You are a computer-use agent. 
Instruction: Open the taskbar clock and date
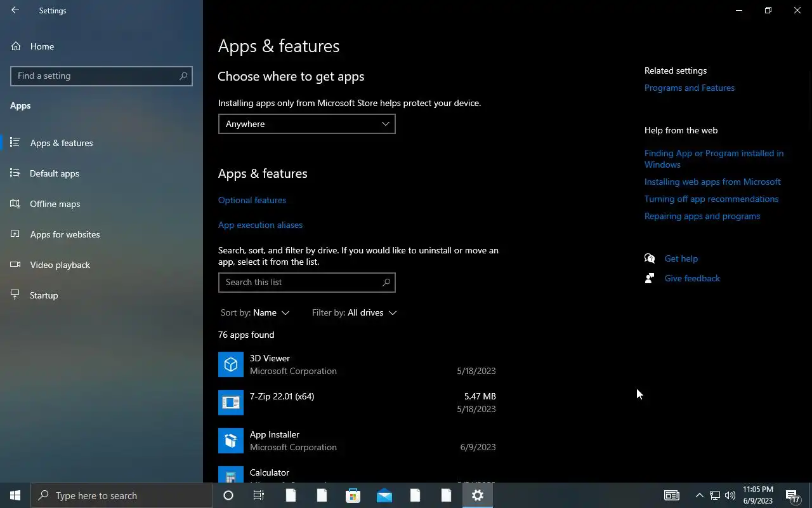(758, 495)
